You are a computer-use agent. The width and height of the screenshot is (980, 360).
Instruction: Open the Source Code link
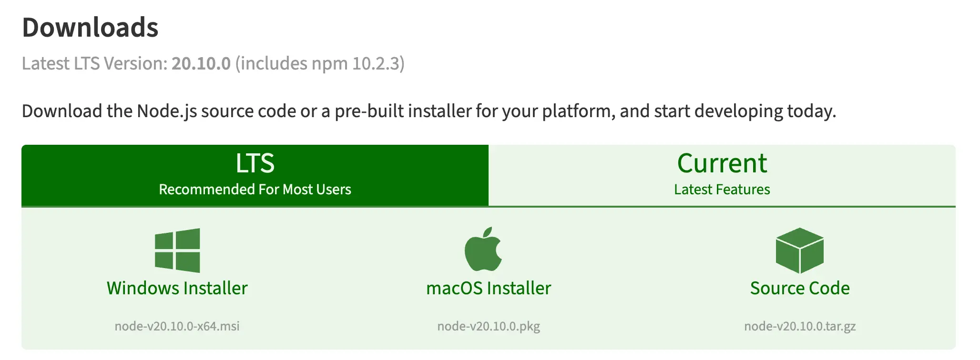point(800,288)
